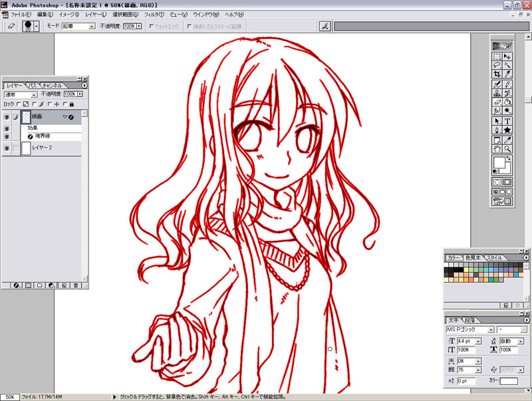
Task: Select the Custom Shape star tool
Action: pyautogui.click(x=507, y=130)
